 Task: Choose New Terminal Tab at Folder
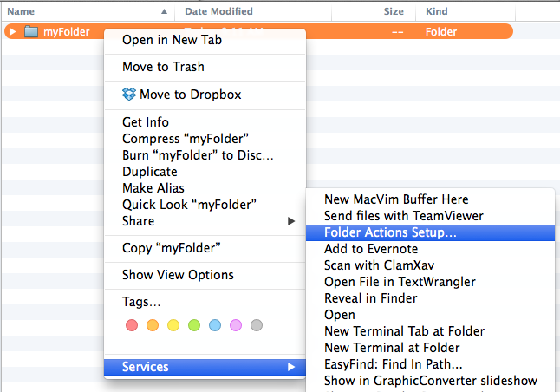(430, 331)
